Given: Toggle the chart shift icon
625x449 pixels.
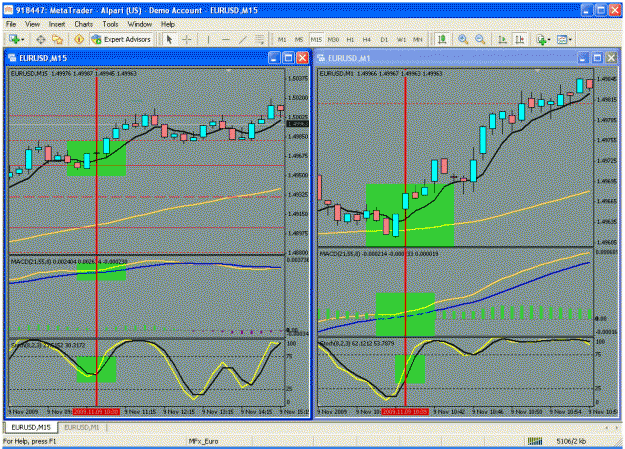Looking at the screenshot, I should click(x=520, y=39).
